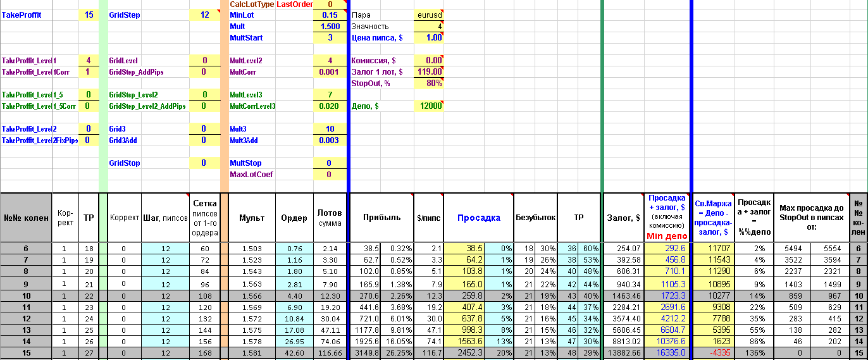This screenshot has width=868, height=360.
Task: Click the MultCorrLevel3 value 0.020
Action: [330, 106]
